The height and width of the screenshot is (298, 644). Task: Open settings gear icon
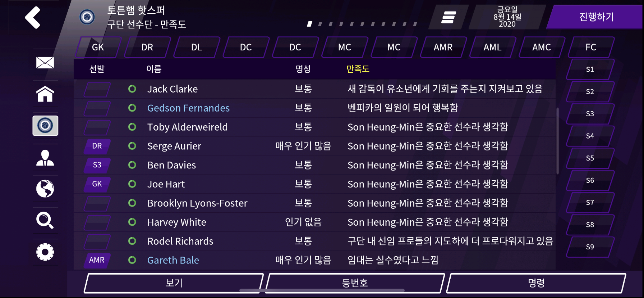click(45, 252)
